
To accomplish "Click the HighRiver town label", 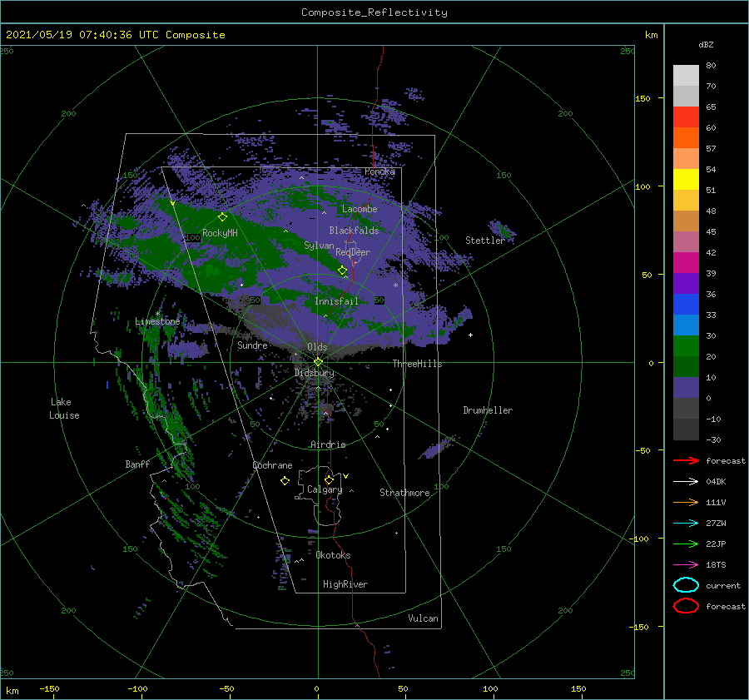I will [345, 584].
